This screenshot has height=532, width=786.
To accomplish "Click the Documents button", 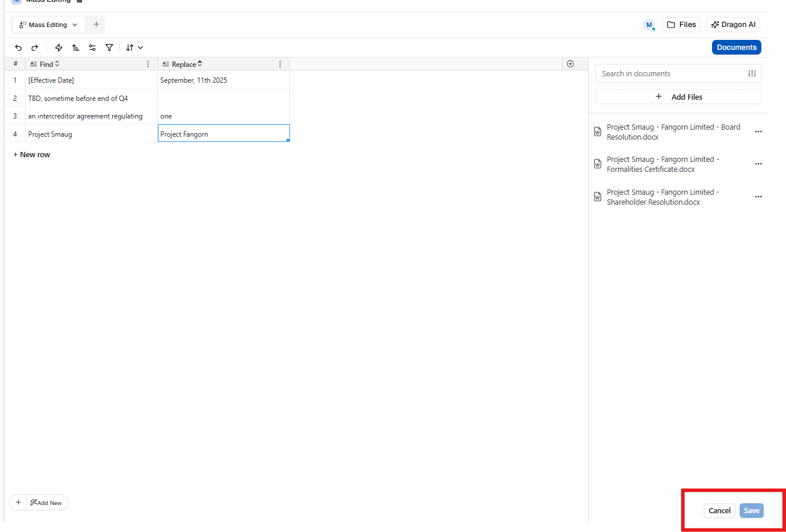I will click(x=737, y=48).
